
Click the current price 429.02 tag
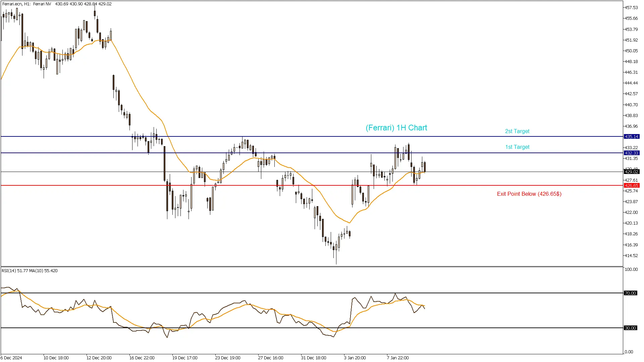tap(631, 172)
